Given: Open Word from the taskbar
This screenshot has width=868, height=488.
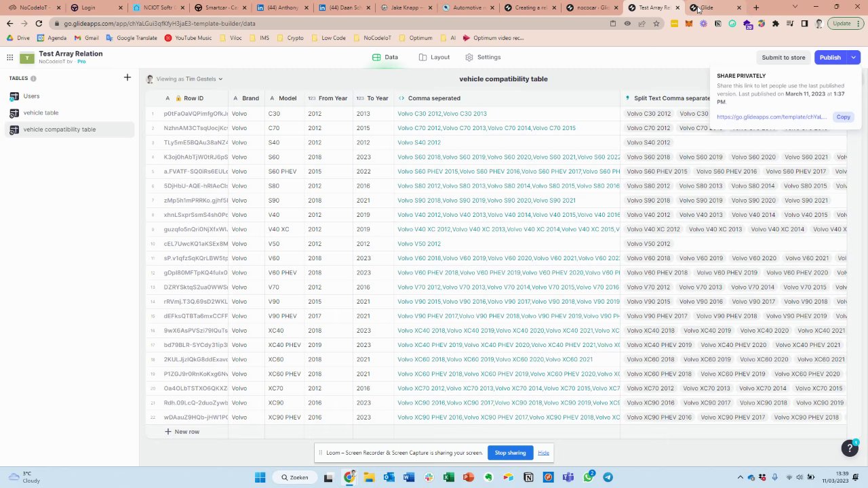Looking at the screenshot, I should (408, 477).
